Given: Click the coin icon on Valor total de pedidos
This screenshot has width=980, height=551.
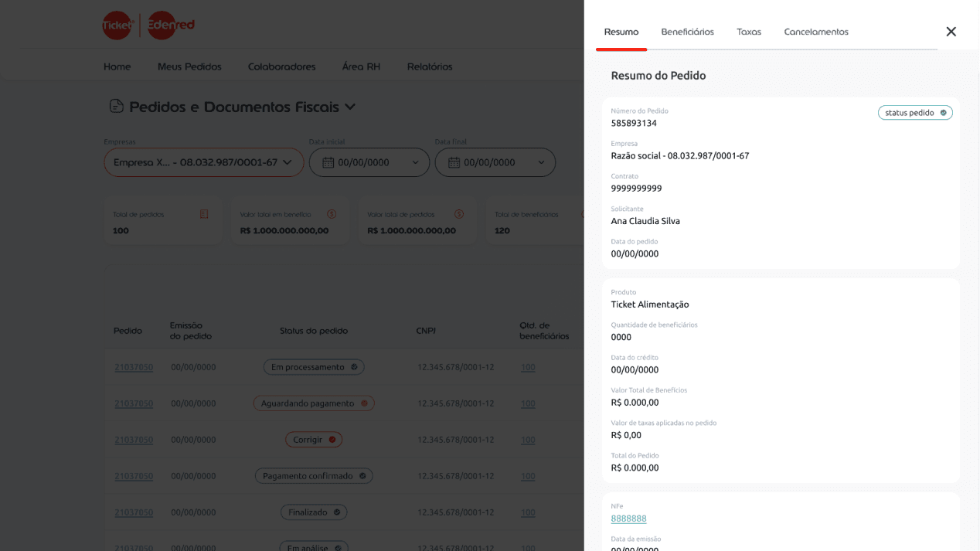Looking at the screenshot, I should point(459,214).
